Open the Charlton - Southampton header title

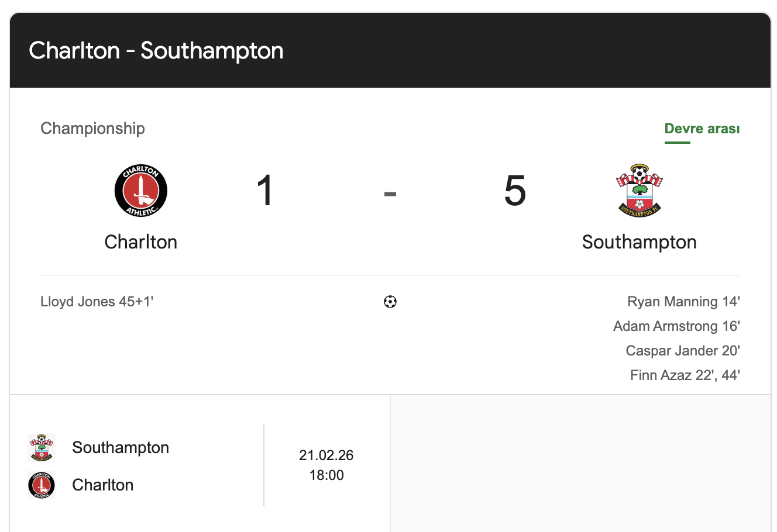pyautogui.click(x=156, y=51)
